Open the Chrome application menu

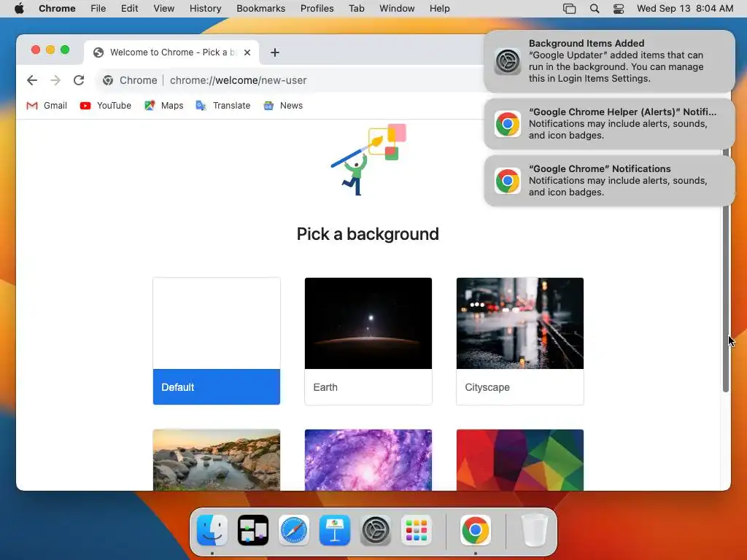click(x=57, y=9)
